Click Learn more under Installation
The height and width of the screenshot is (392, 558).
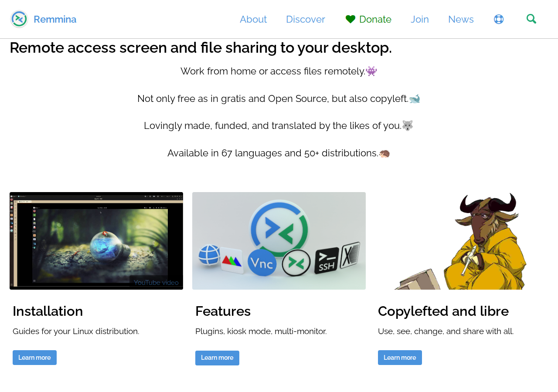pos(34,358)
